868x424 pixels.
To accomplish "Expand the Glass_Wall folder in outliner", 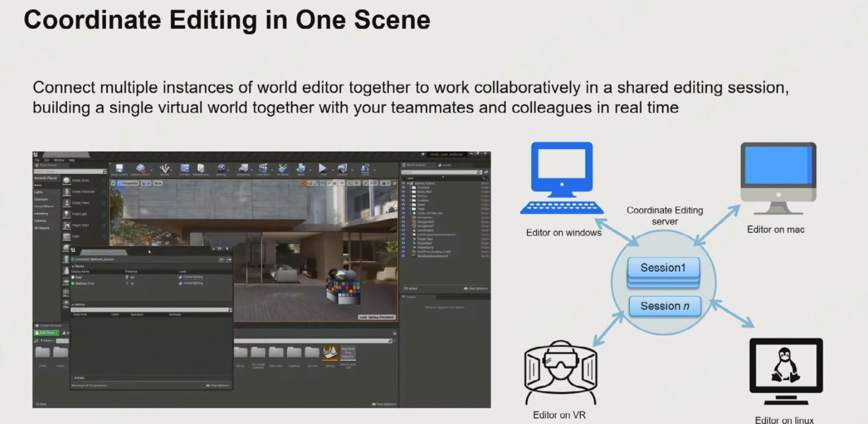I will tap(410, 191).
